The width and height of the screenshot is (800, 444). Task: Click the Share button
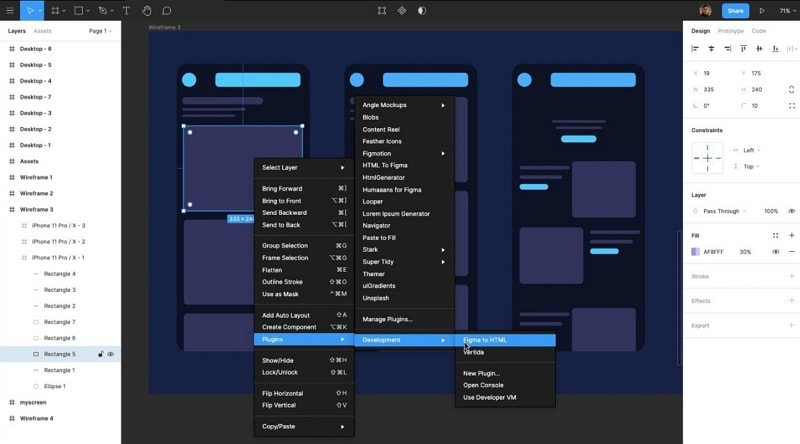click(735, 11)
